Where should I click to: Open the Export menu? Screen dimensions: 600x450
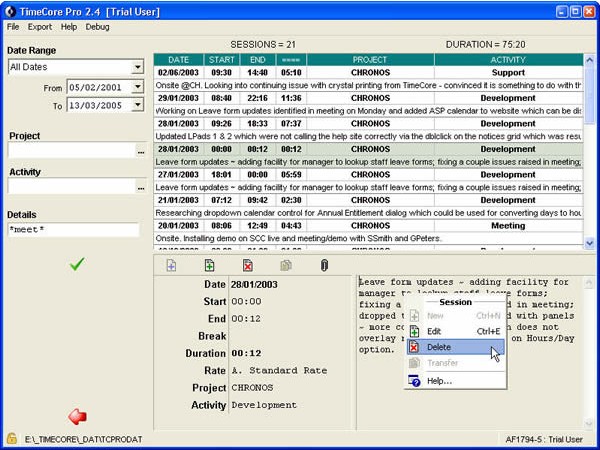pyautogui.click(x=40, y=27)
